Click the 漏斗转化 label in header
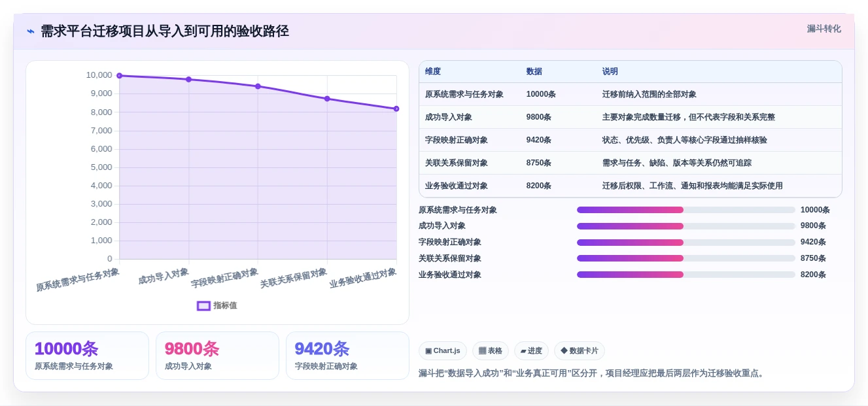Viewport: 868px width, 406px height. point(824,29)
